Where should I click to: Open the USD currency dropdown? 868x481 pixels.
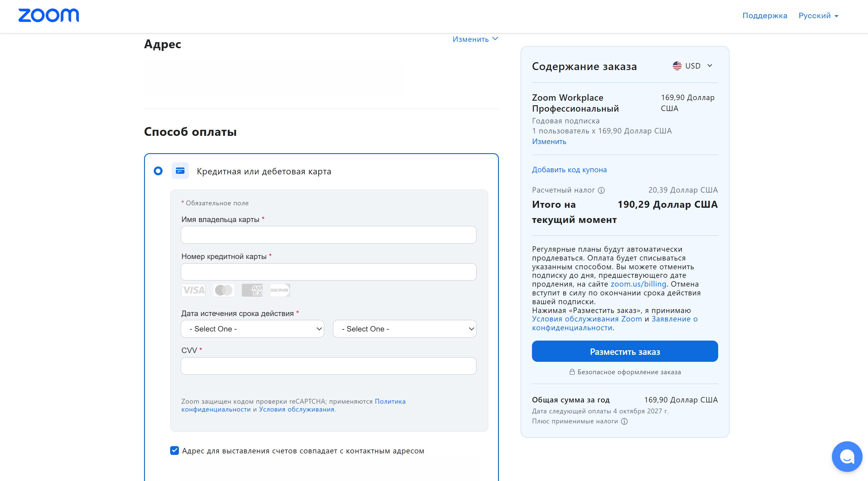click(693, 66)
